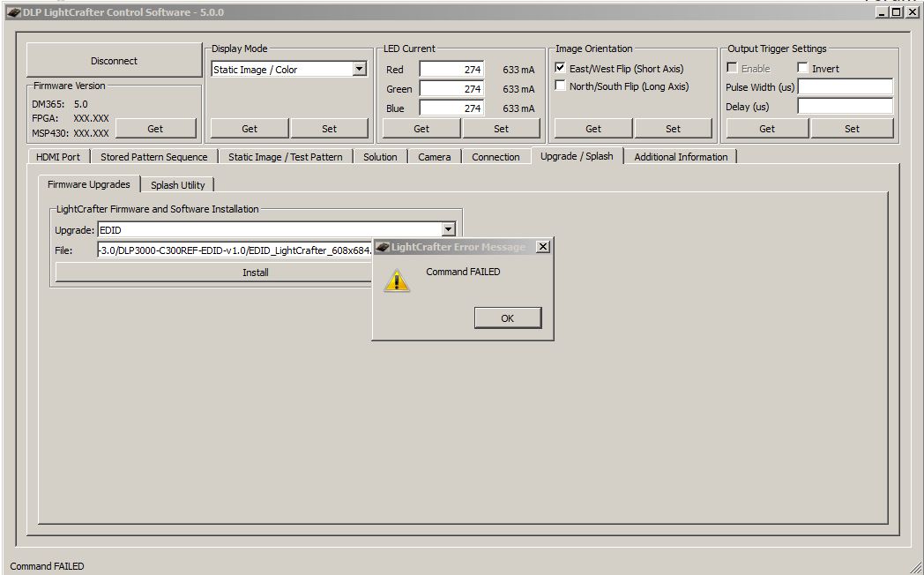Minimize the LightCrafter main window
Image resolution: width=924 pixels, height=575 pixels.
click(x=883, y=11)
